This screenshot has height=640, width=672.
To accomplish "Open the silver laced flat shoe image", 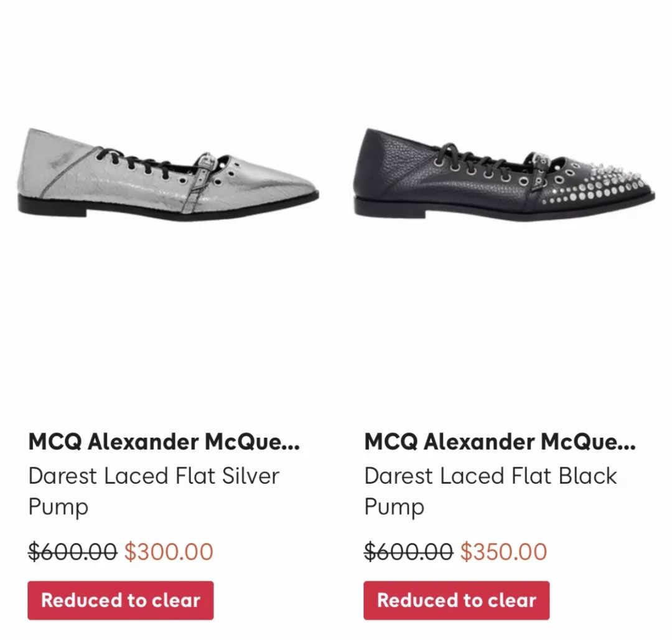I will coord(168,174).
